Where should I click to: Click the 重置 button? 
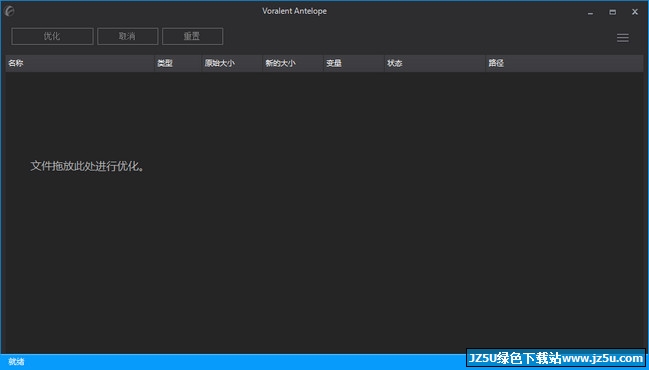192,36
